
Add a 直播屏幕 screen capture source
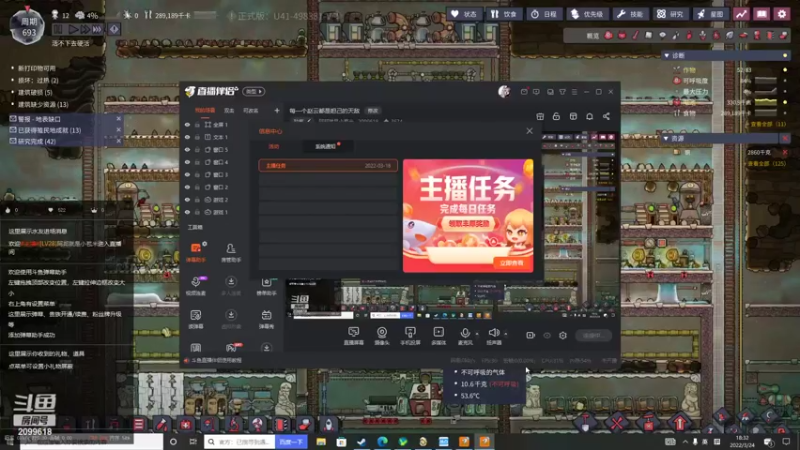point(354,336)
